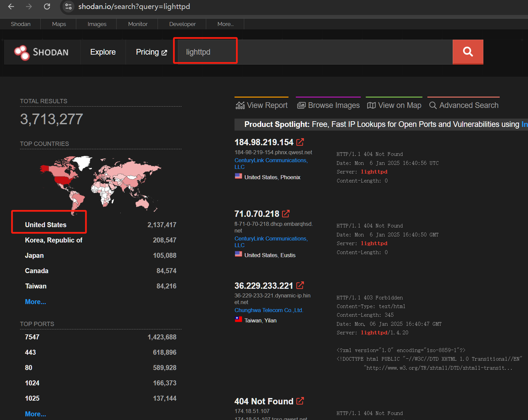528x420 pixels.
Task: Open host 71.0.70.218
Action: pos(257,213)
